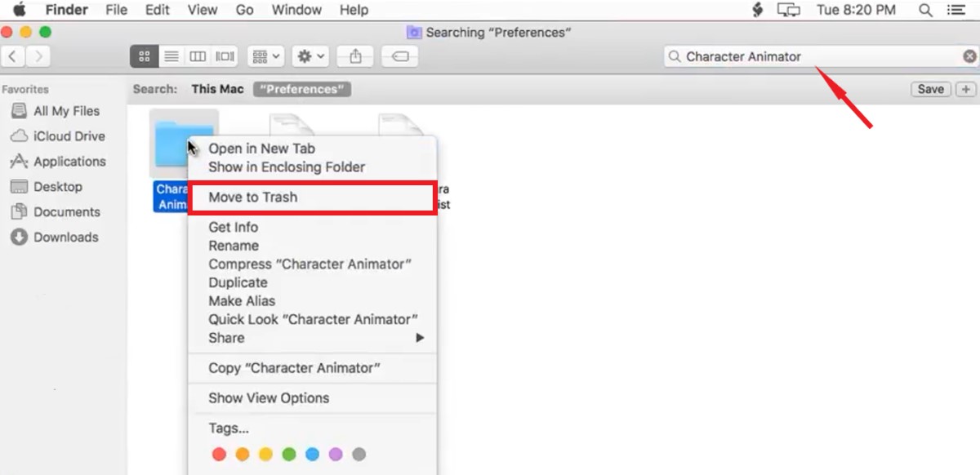Viewport: 980px width, 475px height.
Task: Open the Action gear menu
Action: [x=311, y=56]
